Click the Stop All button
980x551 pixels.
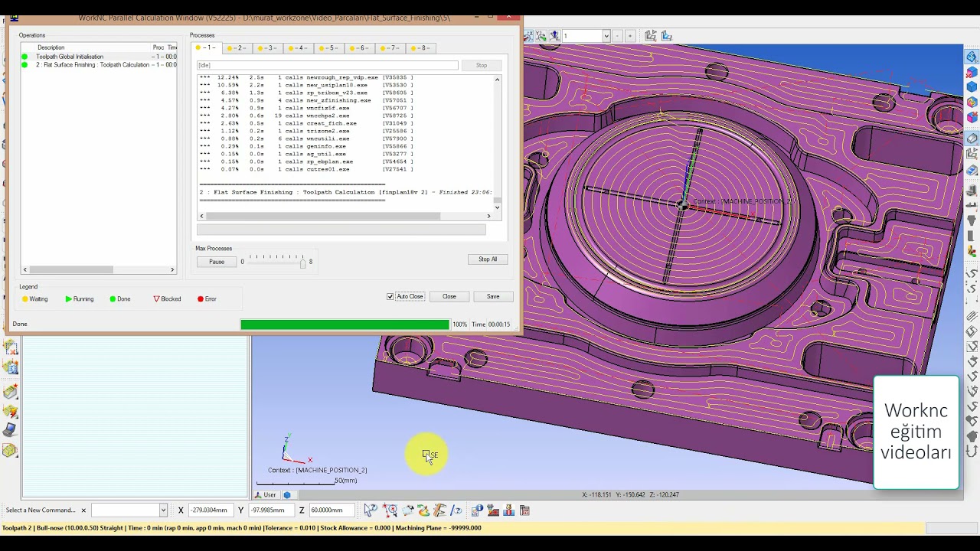[x=488, y=259]
